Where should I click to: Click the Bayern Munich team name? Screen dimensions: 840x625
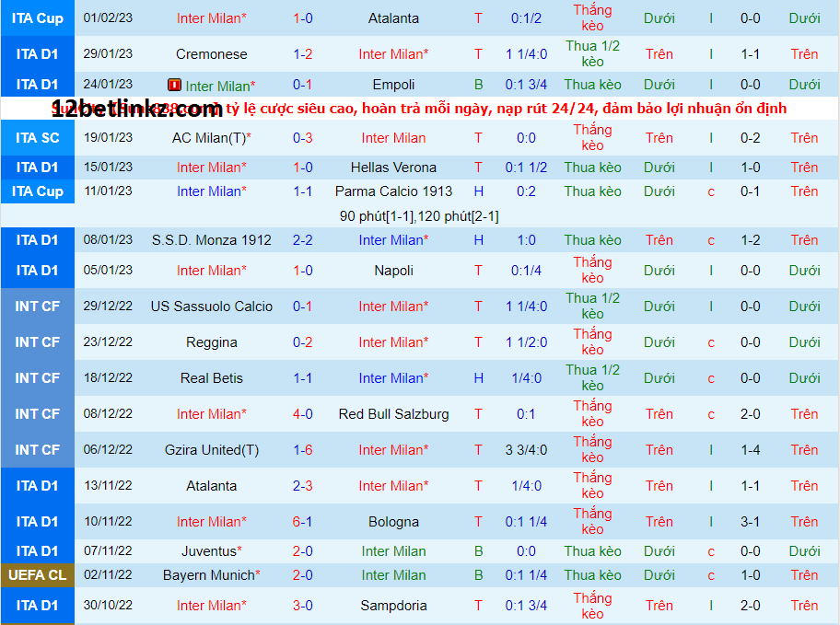point(209,575)
